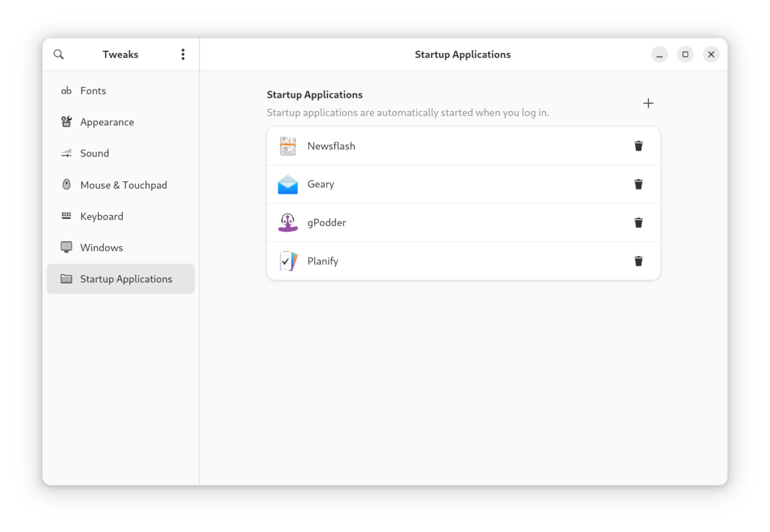
Task: Click the Newsflash application icon
Action: tap(288, 146)
